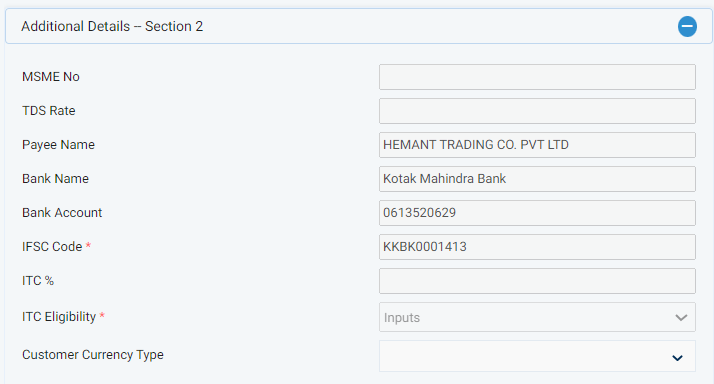The height and width of the screenshot is (384, 714).
Task: Click into the TDS Rate field
Action: pos(537,111)
